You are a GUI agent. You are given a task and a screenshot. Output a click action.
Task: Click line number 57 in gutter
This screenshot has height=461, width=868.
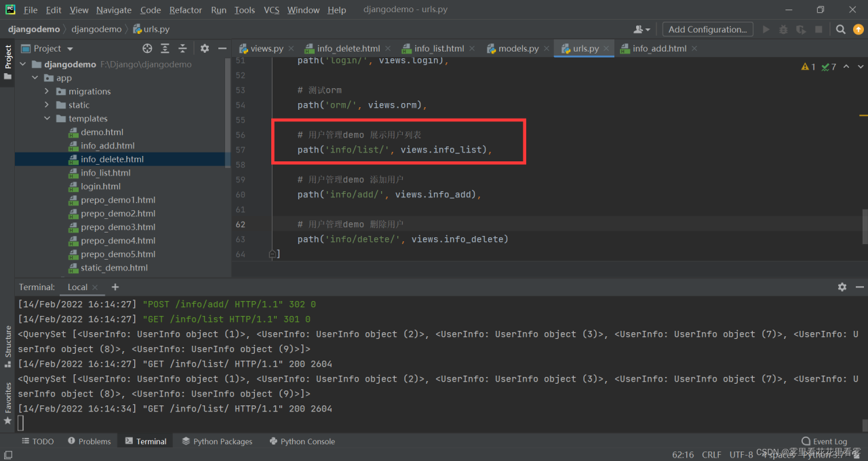[x=240, y=150]
